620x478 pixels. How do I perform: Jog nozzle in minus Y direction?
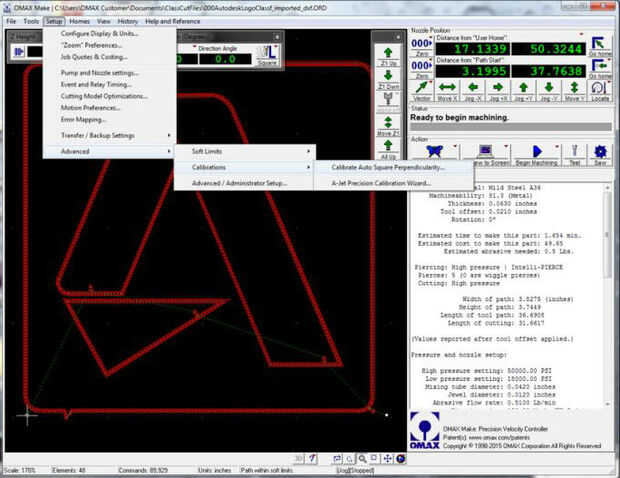pyautogui.click(x=548, y=91)
